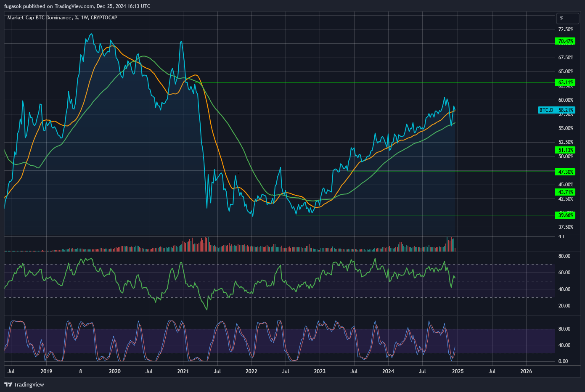Select the 43.71% green level label
The width and height of the screenshot is (585, 392).
click(566, 192)
